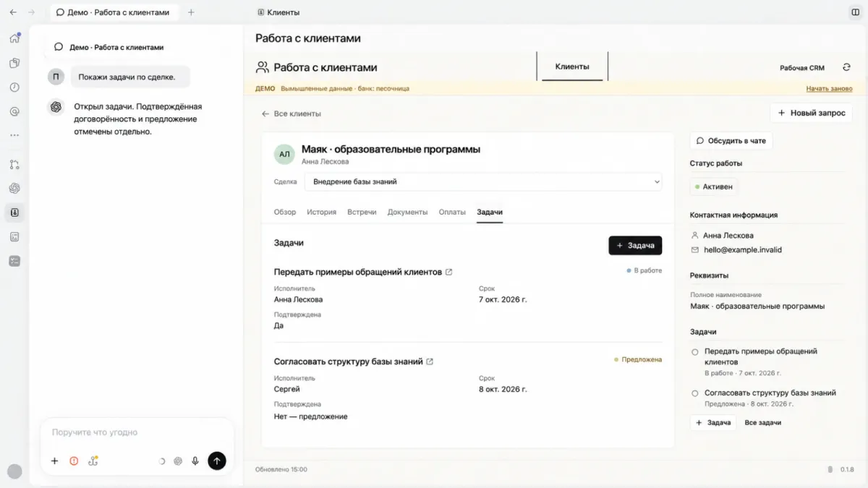Click the Начать заново link
This screenshot has width=868, height=488.
coord(830,88)
